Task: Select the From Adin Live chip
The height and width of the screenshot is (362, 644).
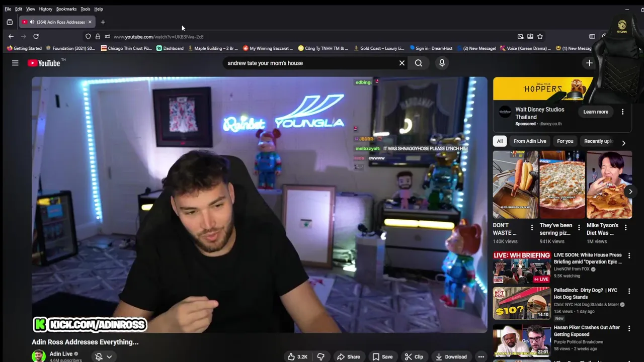Action: (530, 141)
